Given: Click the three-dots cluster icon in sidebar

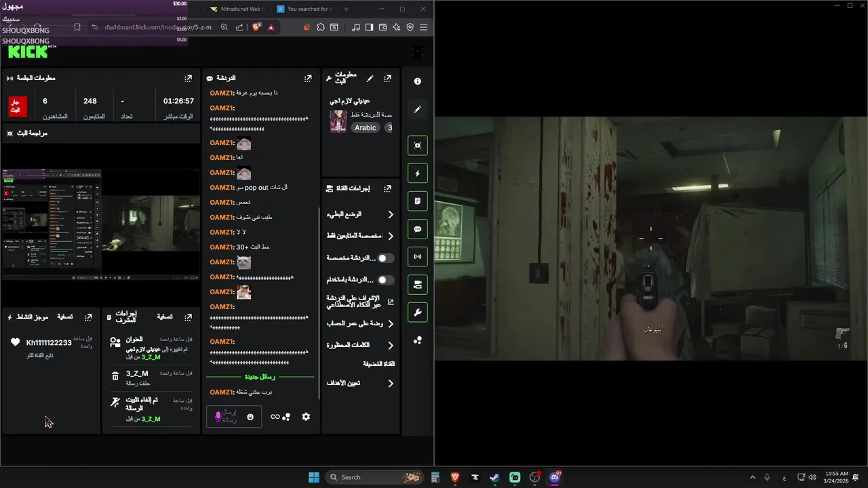Looking at the screenshot, I should 418,340.
